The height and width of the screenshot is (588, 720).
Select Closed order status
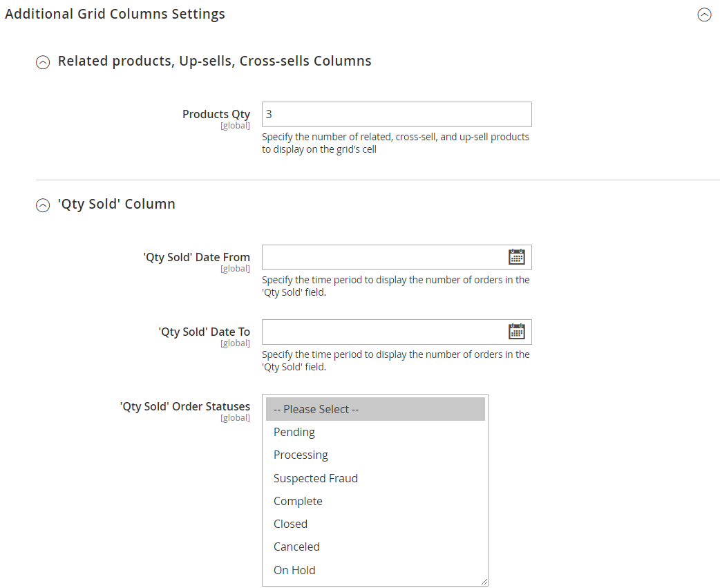coord(375,524)
